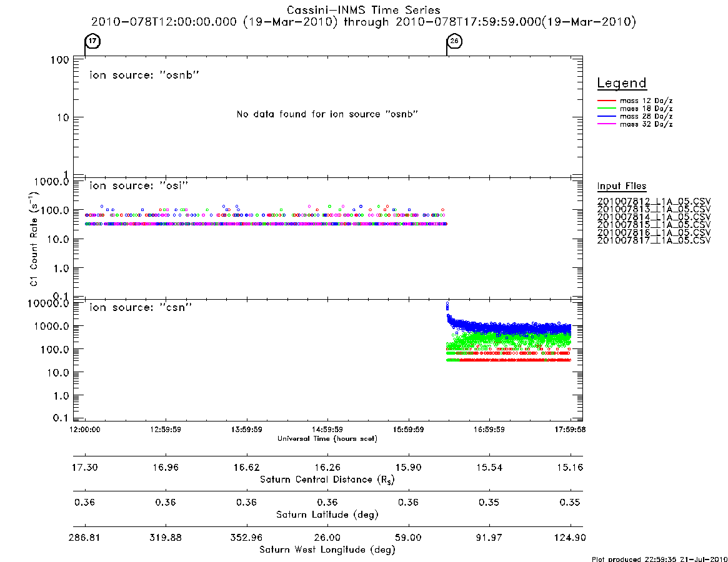Image resolution: width=728 pixels, height=562 pixels.
Task: Click the 17:59:58 time tick label
Action: [570, 430]
